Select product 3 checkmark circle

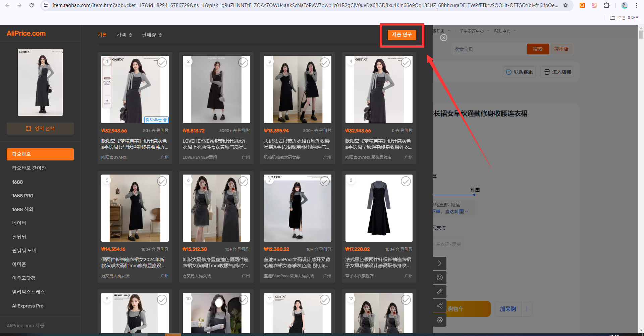click(325, 62)
